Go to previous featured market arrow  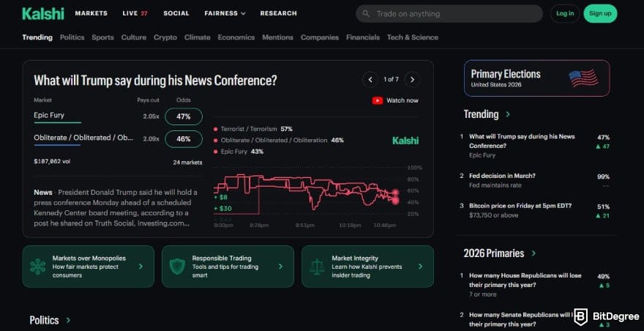[x=370, y=79]
